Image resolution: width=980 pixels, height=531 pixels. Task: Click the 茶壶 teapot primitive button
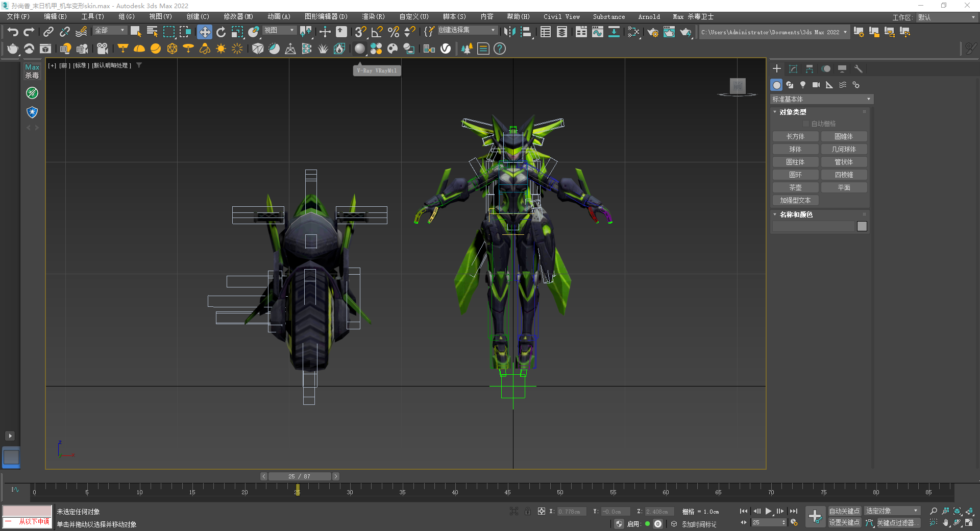795,187
